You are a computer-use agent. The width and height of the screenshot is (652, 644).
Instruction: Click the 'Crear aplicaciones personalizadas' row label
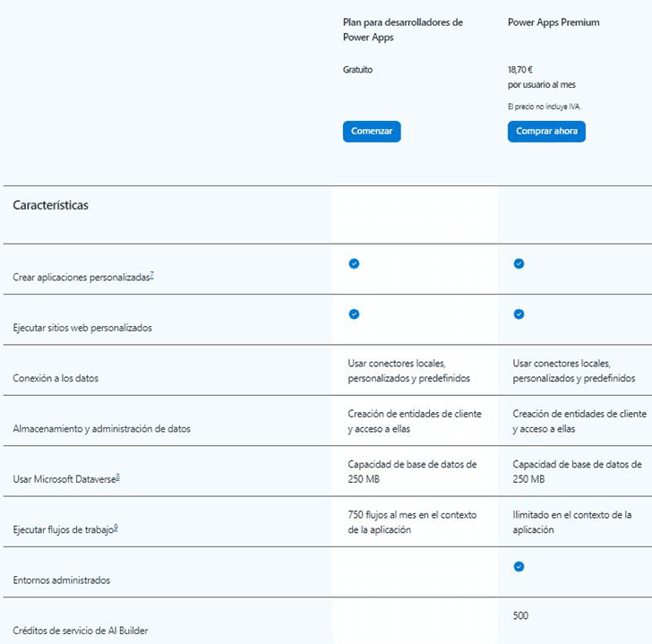tap(81, 278)
